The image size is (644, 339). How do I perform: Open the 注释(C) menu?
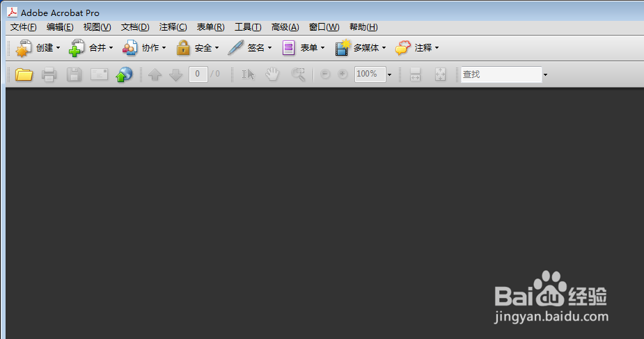173,27
